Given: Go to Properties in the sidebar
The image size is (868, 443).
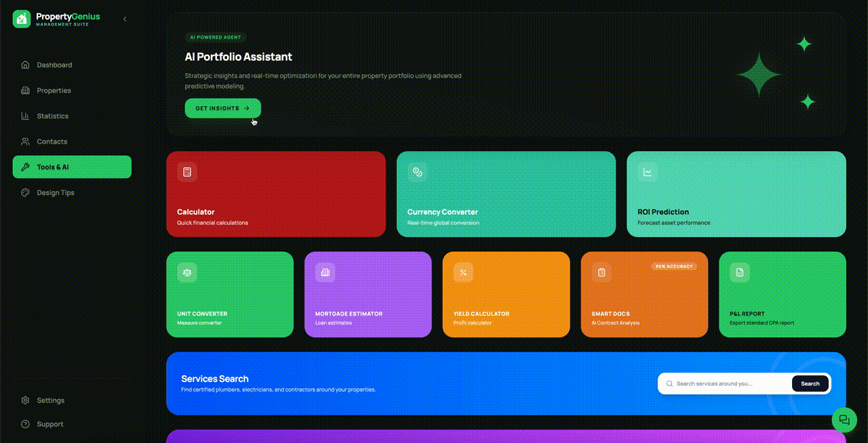Looking at the screenshot, I should [x=72, y=91].
